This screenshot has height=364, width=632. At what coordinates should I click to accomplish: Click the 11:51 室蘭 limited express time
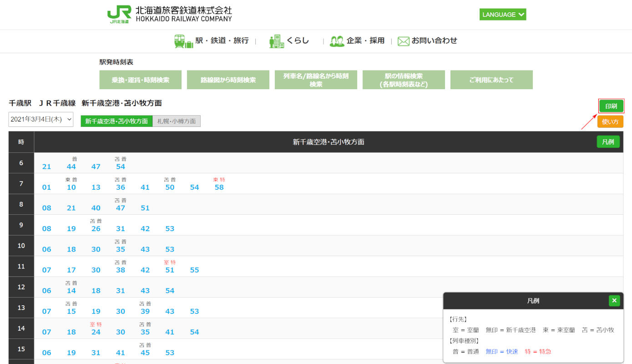pos(170,270)
